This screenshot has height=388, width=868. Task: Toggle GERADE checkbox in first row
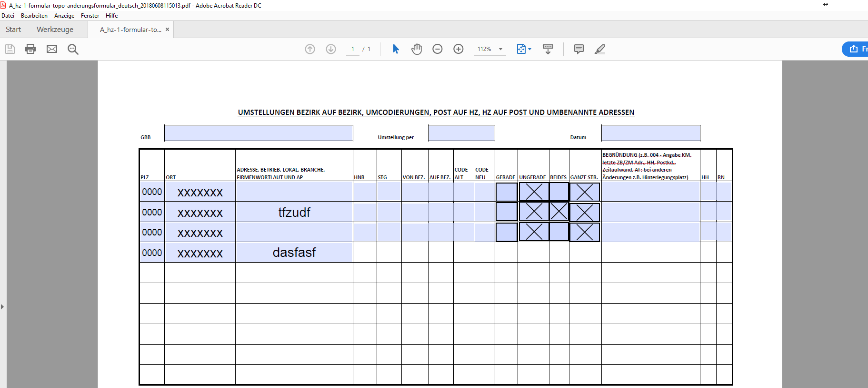pyautogui.click(x=507, y=192)
